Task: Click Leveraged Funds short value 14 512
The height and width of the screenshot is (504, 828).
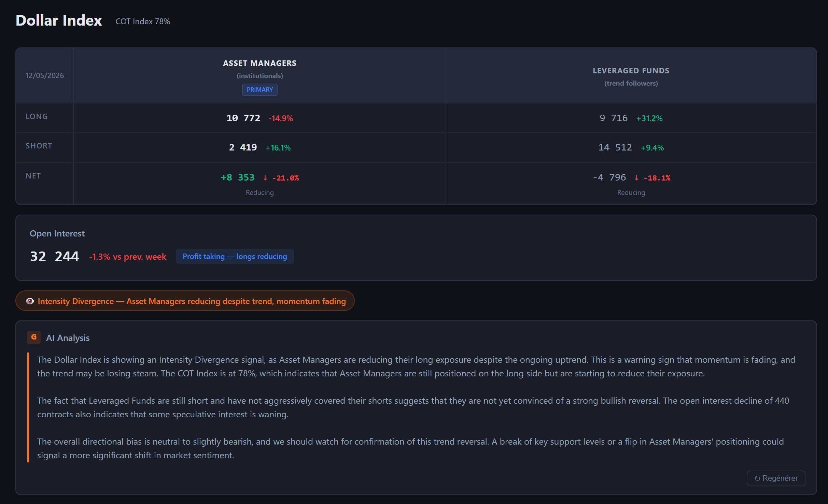Action: pos(615,147)
